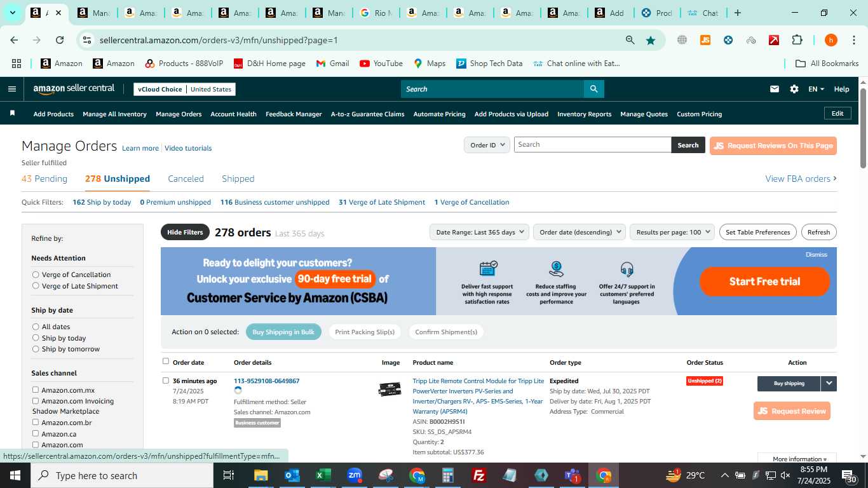This screenshot has width=868, height=488.
Task: Expand the arrow next to Buy shipping
Action: pos(829,383)
